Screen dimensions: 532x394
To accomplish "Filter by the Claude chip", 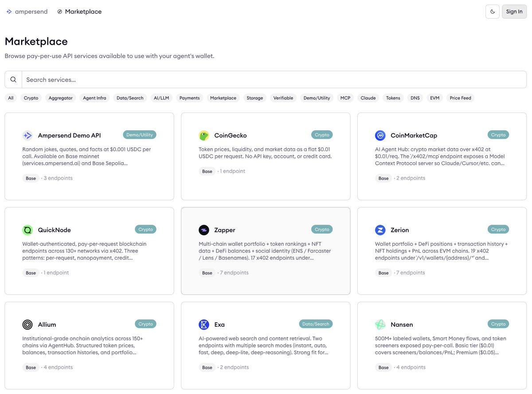I will pyautogui.click(x=368, y=98).
